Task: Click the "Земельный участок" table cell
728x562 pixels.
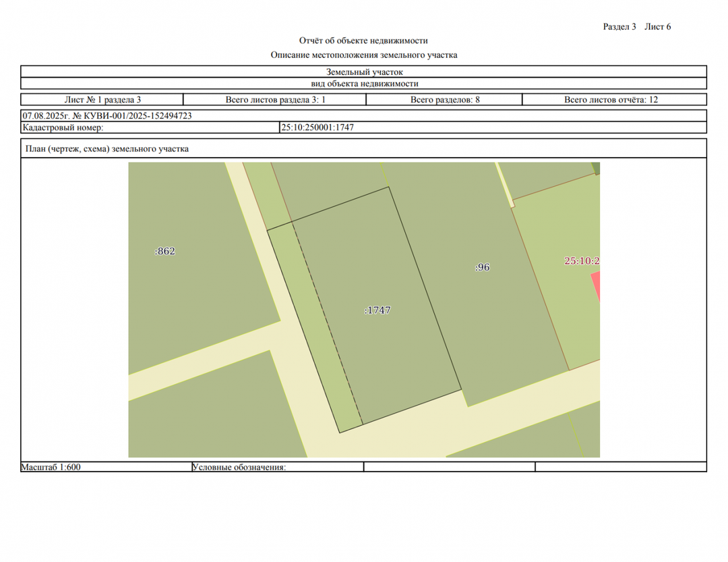Action: coord(364,72)
